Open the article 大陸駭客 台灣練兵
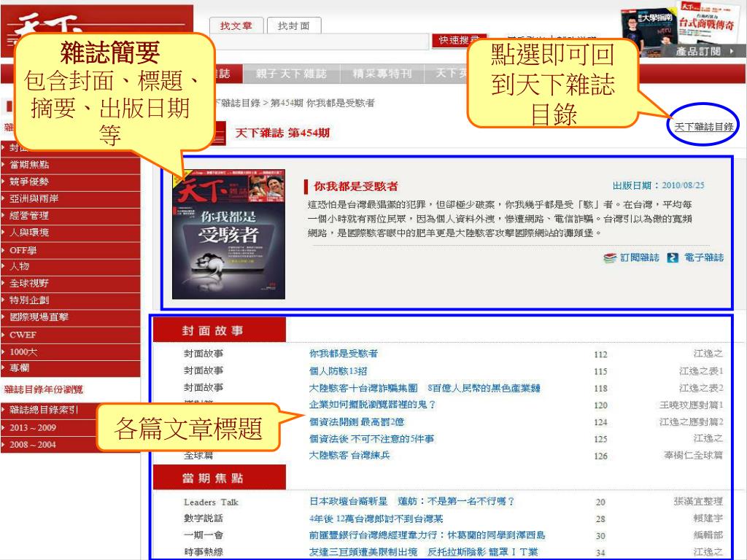Viewport: 747px width, 560px height. [349, 455]
